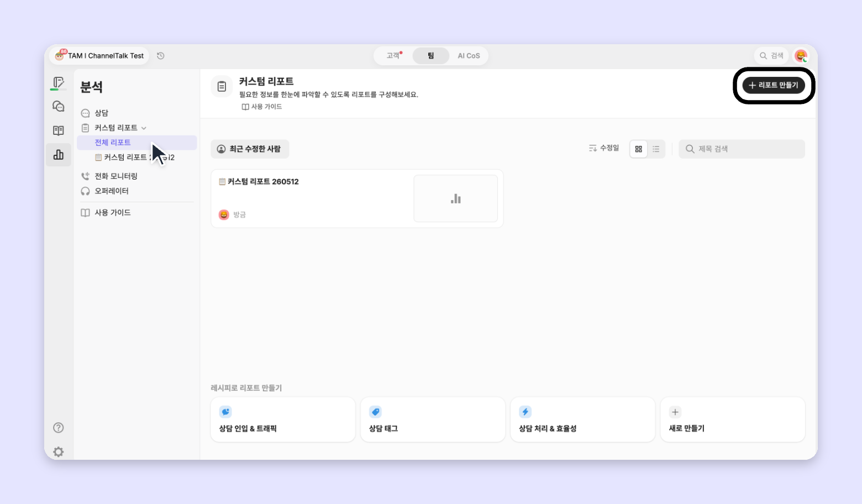Open the note-with-pencil icon atop the sidebar
This screenshot has height=504, width=862.
click(x=58, y=83)
